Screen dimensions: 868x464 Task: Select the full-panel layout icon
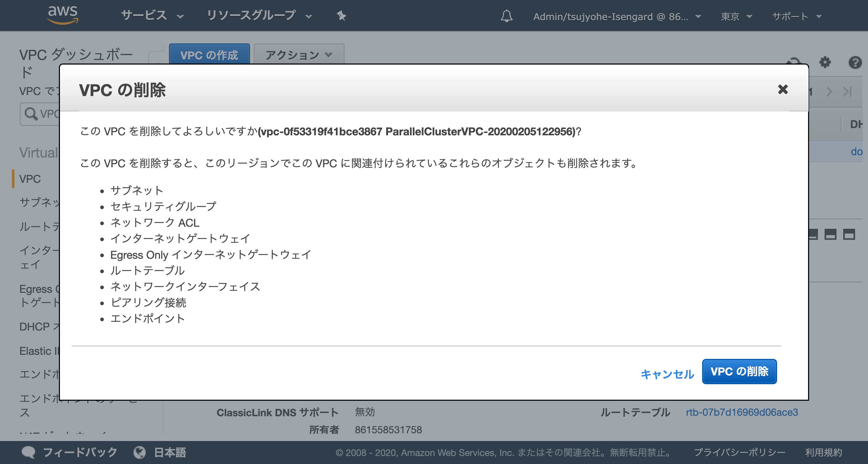point(849,234)
